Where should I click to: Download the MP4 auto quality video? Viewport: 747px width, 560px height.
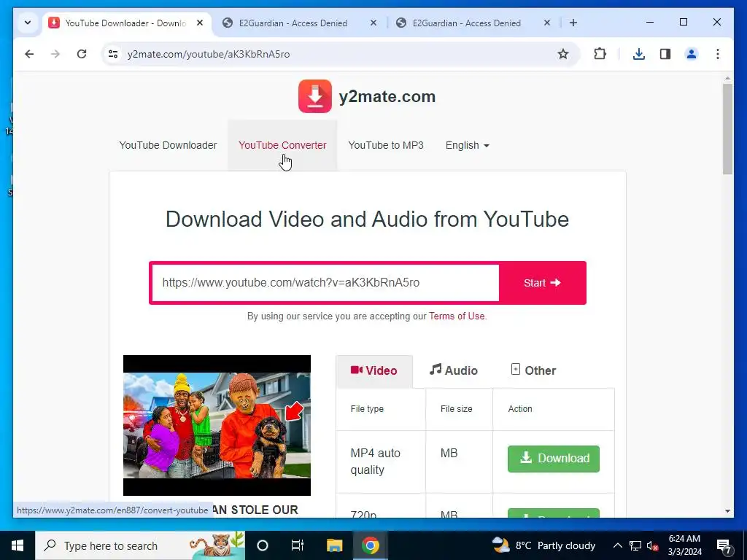point(554,459)
